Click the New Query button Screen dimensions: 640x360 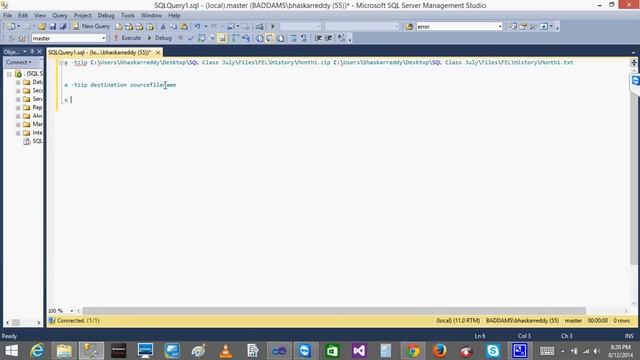91,26
